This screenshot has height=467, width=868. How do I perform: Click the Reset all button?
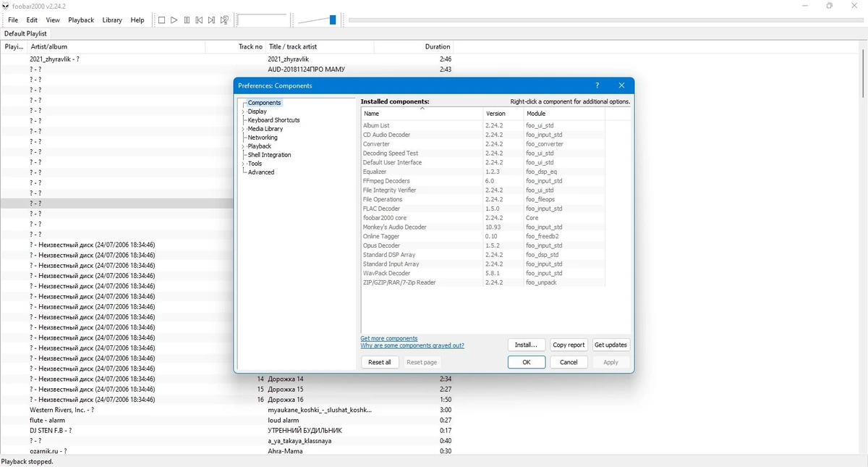[380, 362]
